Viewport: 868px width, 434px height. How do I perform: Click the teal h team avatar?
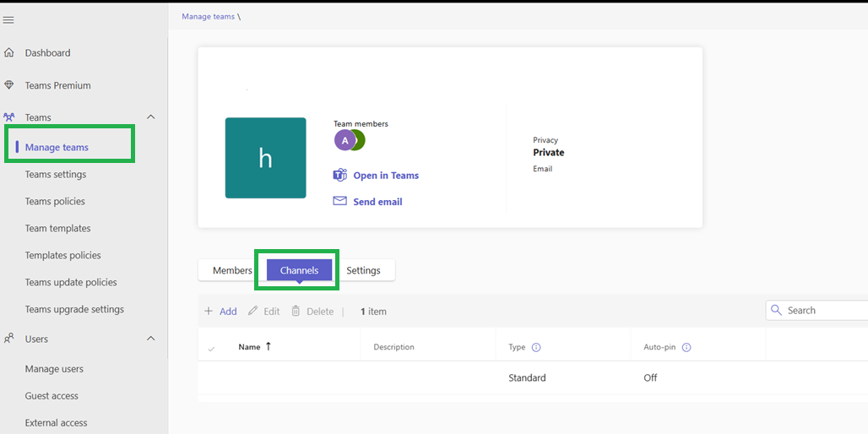(x=266, y=158)
